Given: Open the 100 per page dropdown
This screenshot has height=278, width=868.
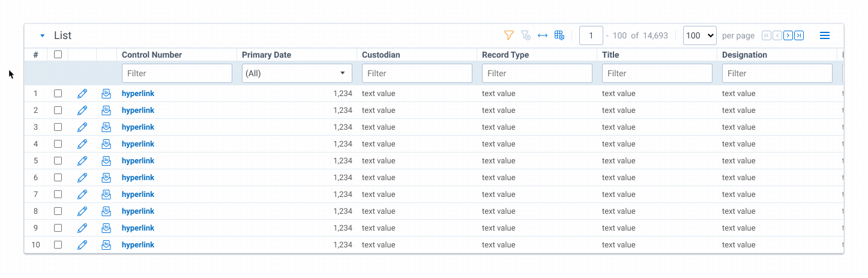Looking at the screenshot, I should (699, 35).
